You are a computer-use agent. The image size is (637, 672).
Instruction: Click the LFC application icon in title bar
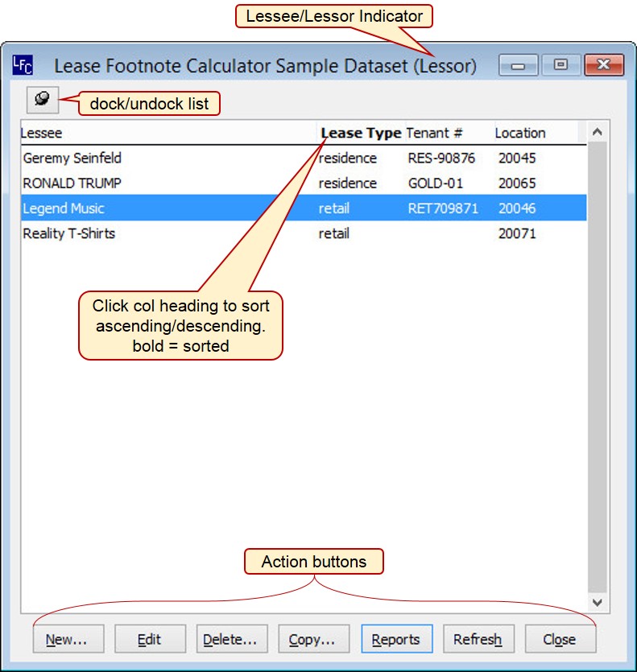click(x=23, y=65)
